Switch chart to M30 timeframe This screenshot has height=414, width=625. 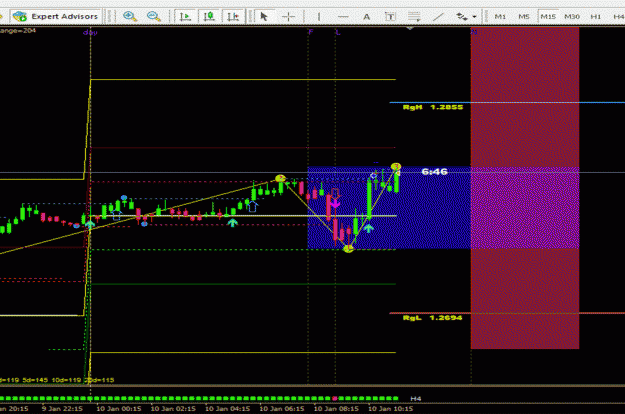[x=572, y=17]
